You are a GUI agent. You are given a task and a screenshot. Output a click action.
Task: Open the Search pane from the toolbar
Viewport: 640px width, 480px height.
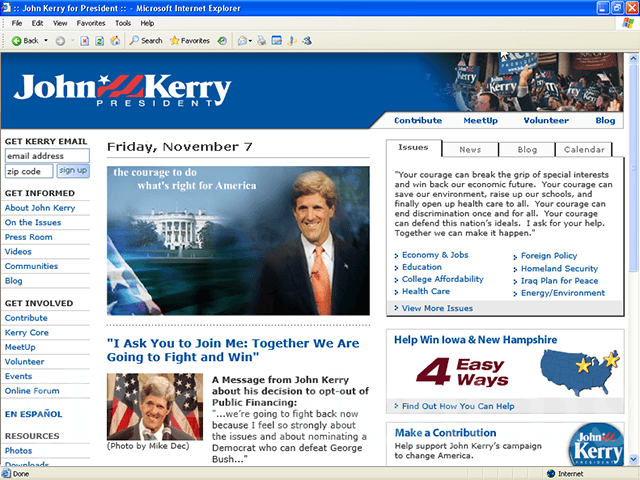(x=146, y=41)
